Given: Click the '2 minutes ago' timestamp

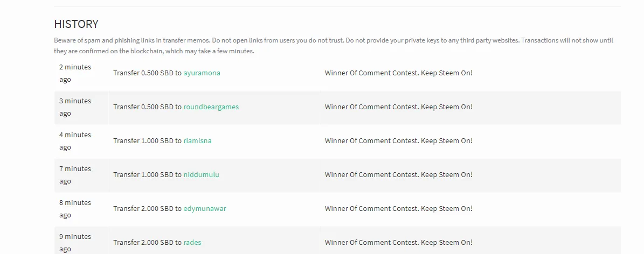Looking at the screenshot, I should pos(75,73).
